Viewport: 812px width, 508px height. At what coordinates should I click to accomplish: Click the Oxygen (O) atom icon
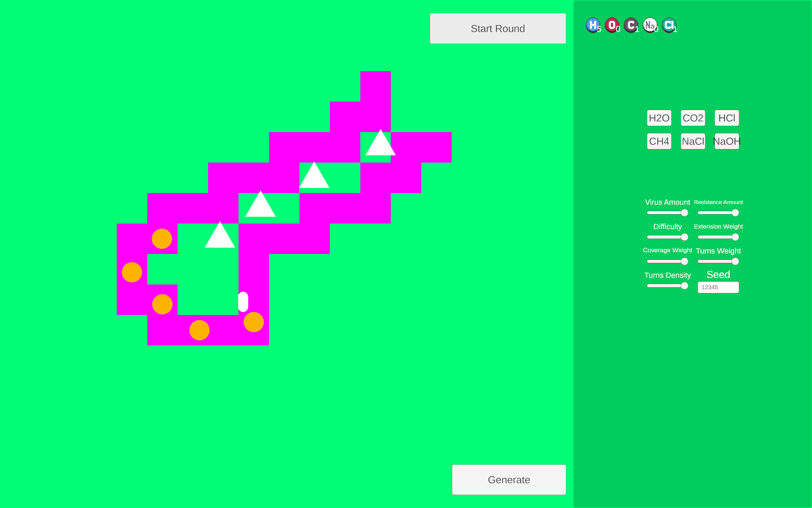pyautogui.click(x=612, y=25)
